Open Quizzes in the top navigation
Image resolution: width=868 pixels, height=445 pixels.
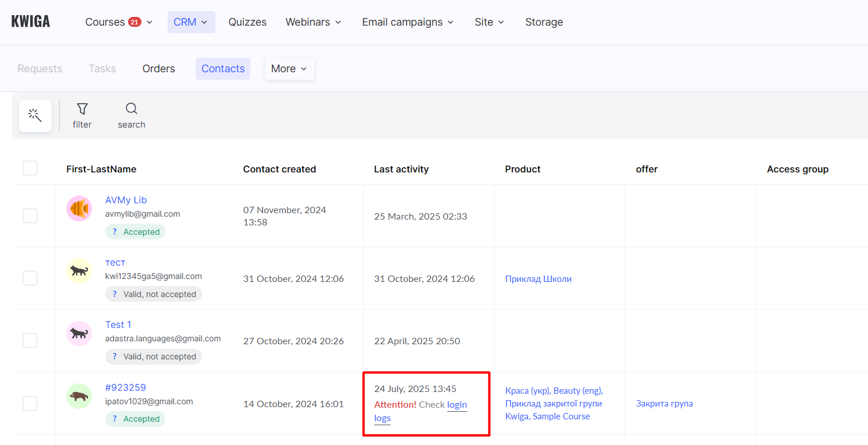click(247, 22)
